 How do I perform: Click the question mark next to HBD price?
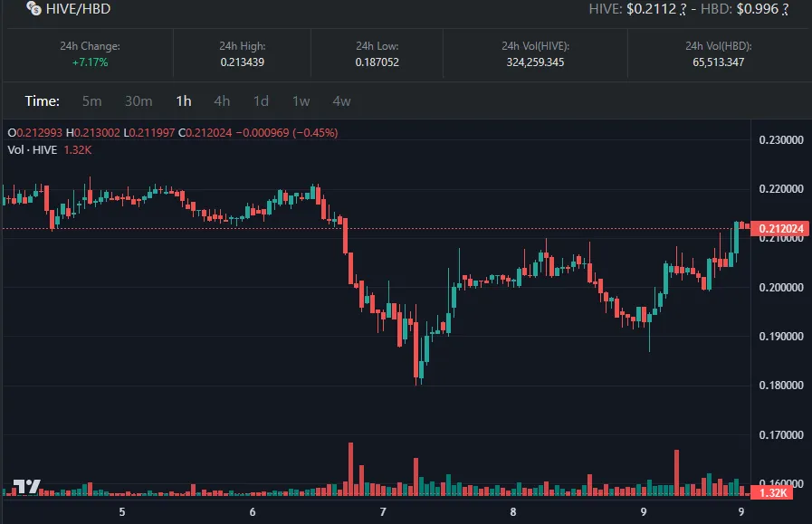click(786, 9)
